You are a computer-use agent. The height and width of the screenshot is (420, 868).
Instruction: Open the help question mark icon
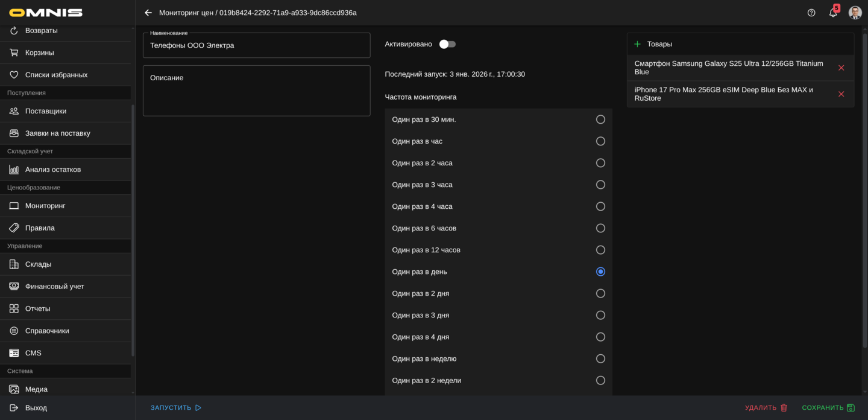pos(811,13)
